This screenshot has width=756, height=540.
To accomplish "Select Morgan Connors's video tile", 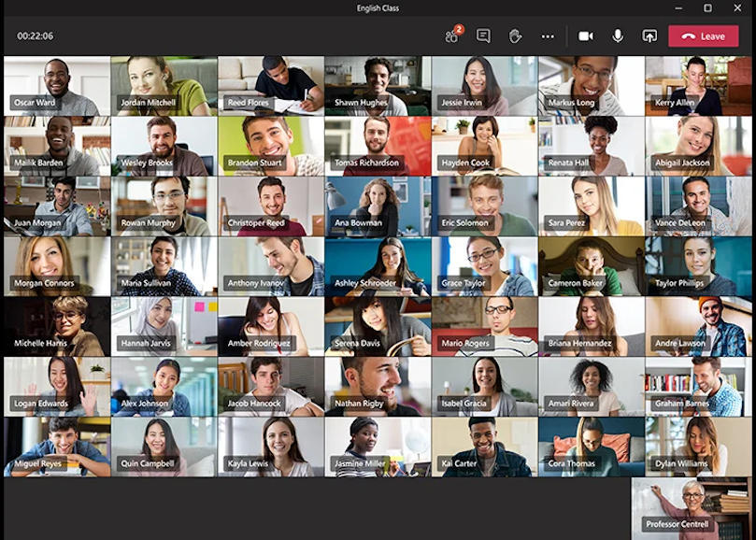I will [x=57, y=266].
